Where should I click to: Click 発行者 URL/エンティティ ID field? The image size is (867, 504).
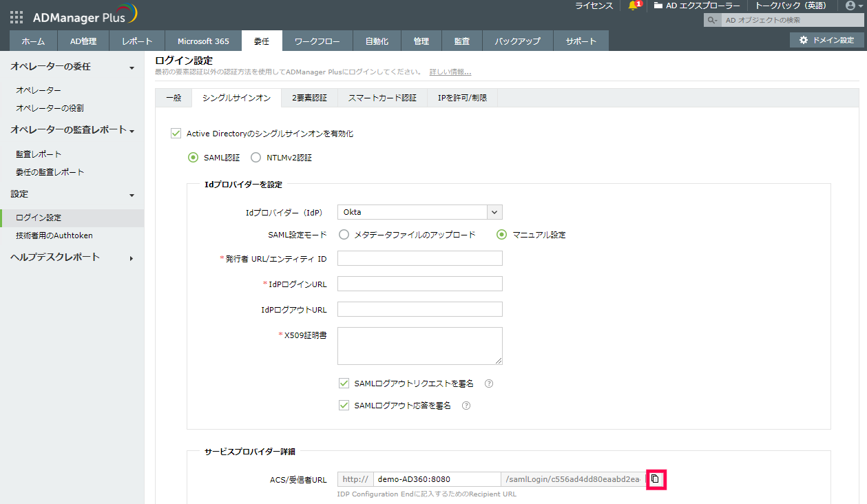[420, 258]
